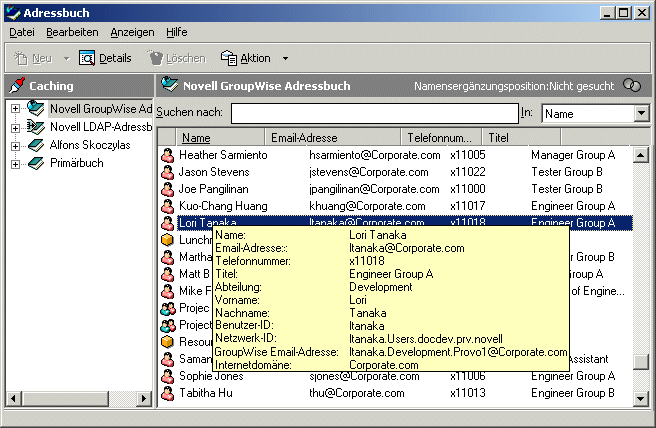The width and height of the screenshot is (656, 428).
Task: Open the Hilfe menu
Action: click(176, 32)
